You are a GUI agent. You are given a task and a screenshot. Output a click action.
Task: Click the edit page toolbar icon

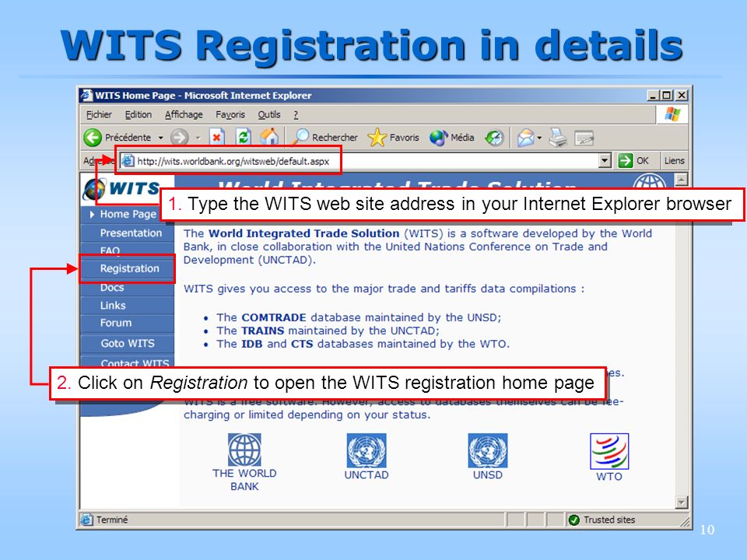[x=584, y=138]
